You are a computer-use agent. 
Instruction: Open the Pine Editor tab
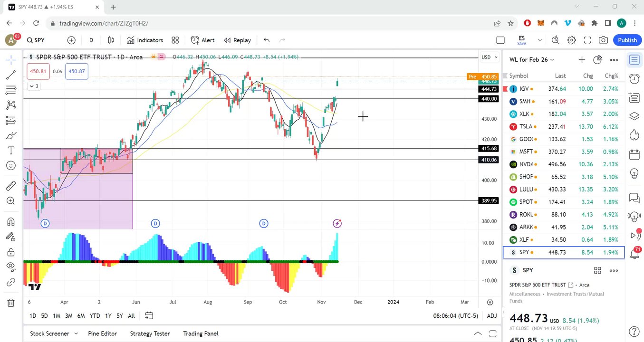pos(102,333)
